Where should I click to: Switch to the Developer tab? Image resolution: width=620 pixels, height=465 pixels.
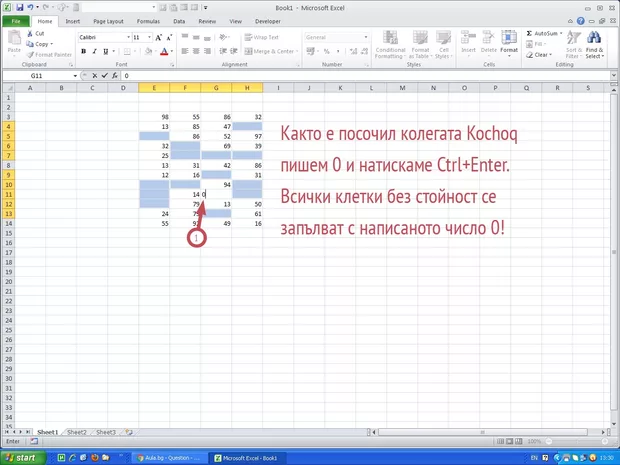click(x=268, y=21)
